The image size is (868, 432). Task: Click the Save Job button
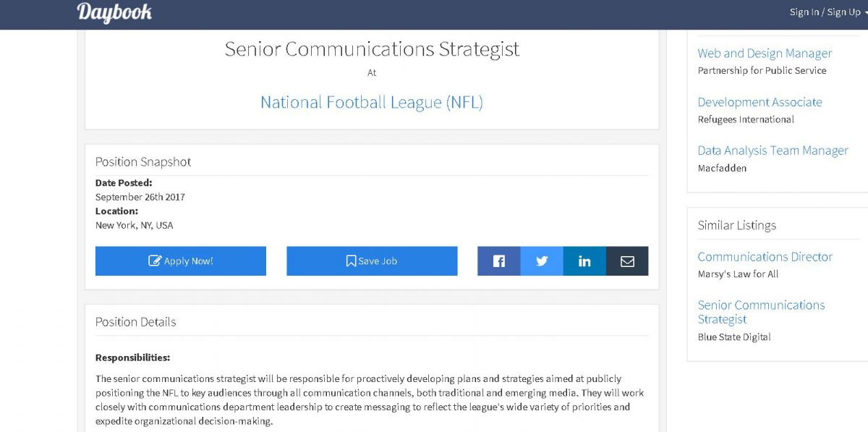372,261
